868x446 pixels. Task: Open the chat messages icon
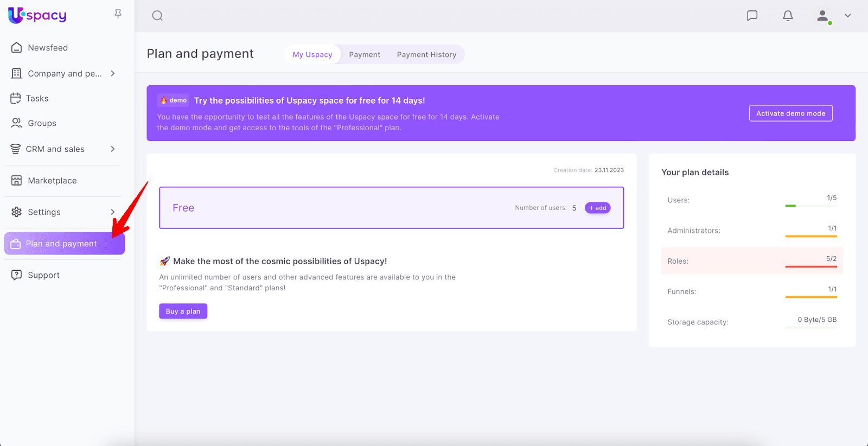point(752,16)
